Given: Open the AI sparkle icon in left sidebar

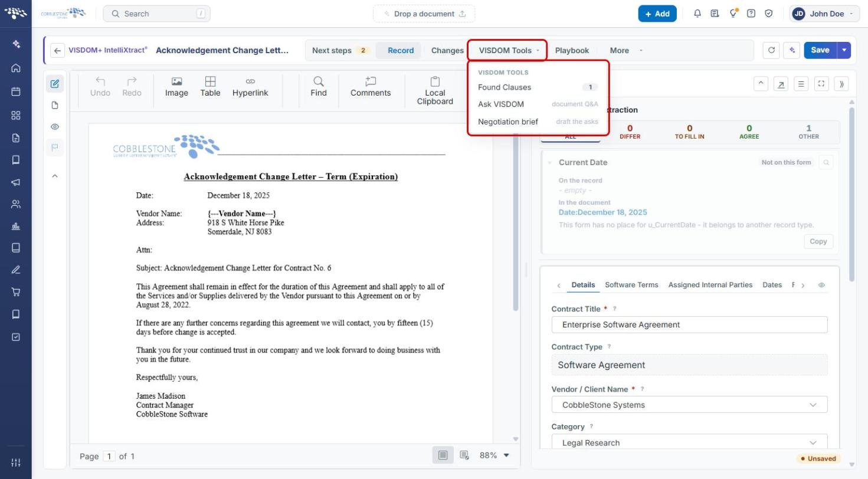Looking at the screenshot, I should tap(16, 44).
